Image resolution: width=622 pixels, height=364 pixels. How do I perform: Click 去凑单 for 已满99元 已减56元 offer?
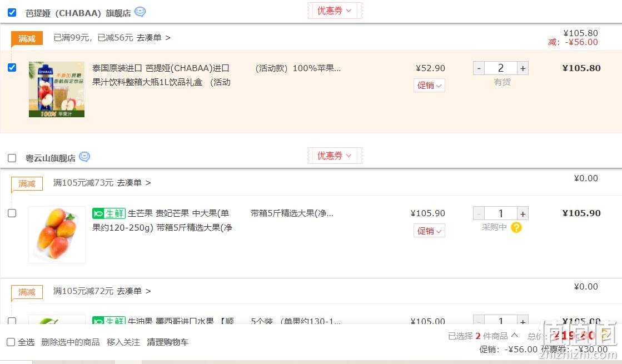[x=153, y=38]
